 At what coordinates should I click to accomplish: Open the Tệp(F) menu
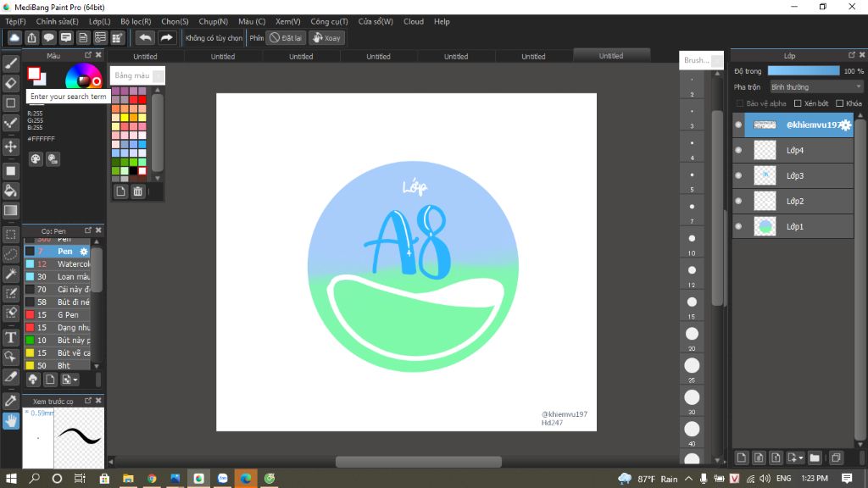click(15, 21)
